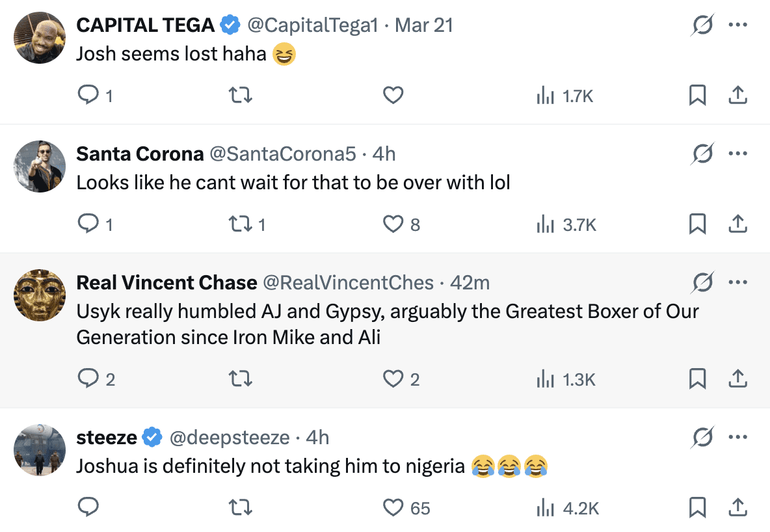This screenshot has width=770, height=532.
Task: Share the Real Vincent Chase tweet
Action: point(737,379)
